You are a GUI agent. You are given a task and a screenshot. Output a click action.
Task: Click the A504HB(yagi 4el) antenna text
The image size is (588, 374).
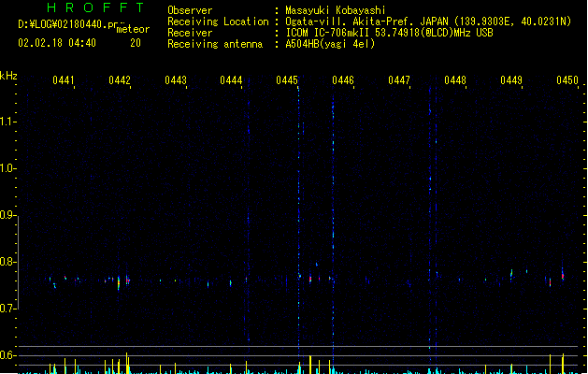pyautogui.click(x=330, y=44)
